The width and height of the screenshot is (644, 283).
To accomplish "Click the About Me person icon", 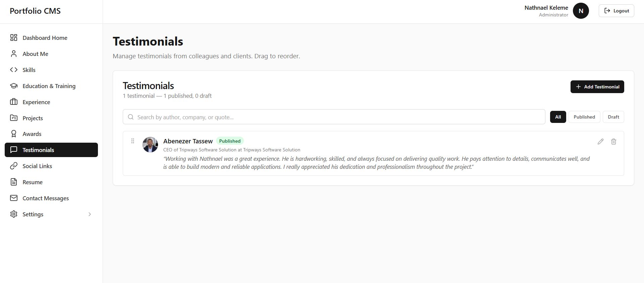I will point(14,54).
